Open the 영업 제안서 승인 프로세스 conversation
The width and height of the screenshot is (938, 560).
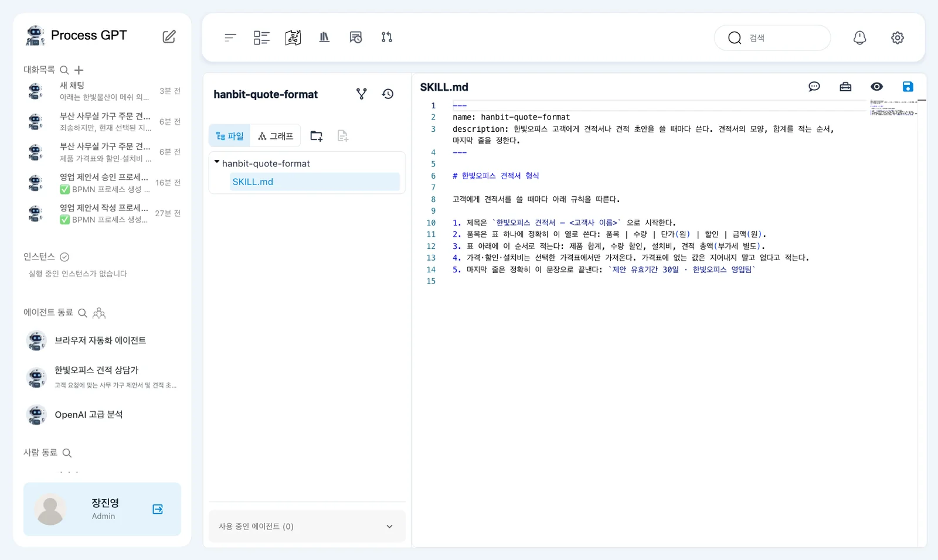click(102, 183)
